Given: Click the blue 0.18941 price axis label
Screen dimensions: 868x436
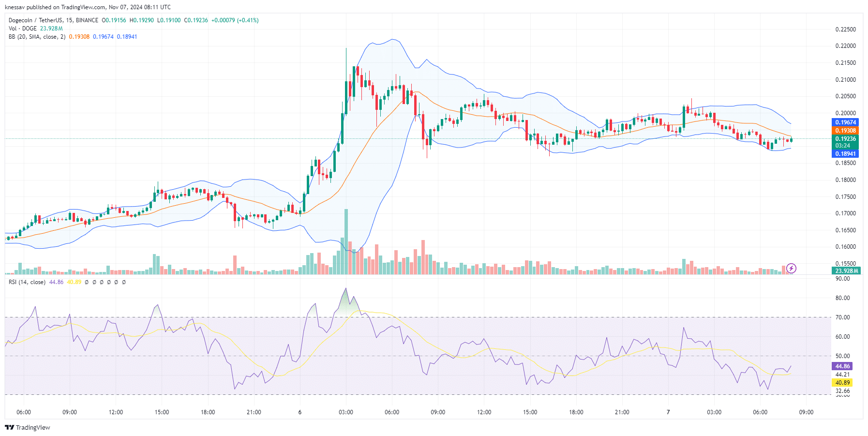Looking at the screenshot, I should pos(845,154).
